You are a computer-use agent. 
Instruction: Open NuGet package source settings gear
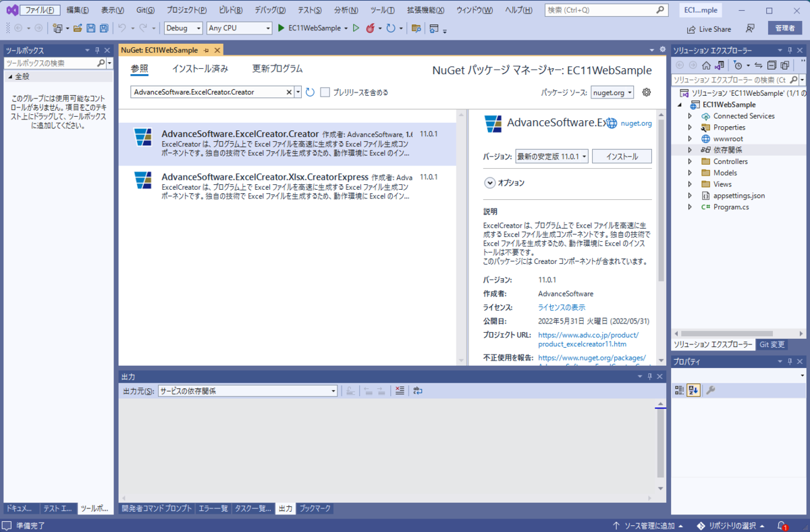click(646, 92)
